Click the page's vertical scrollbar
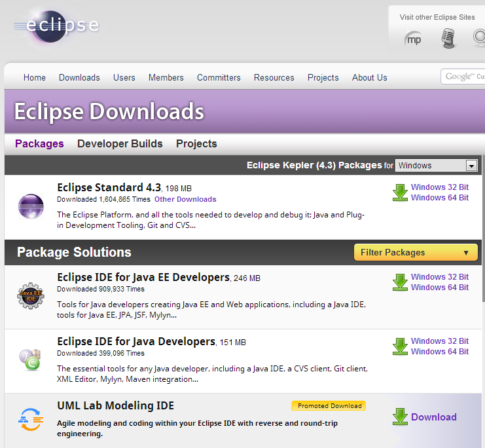Viewport: 485px width, 448px height. [483, 229]
